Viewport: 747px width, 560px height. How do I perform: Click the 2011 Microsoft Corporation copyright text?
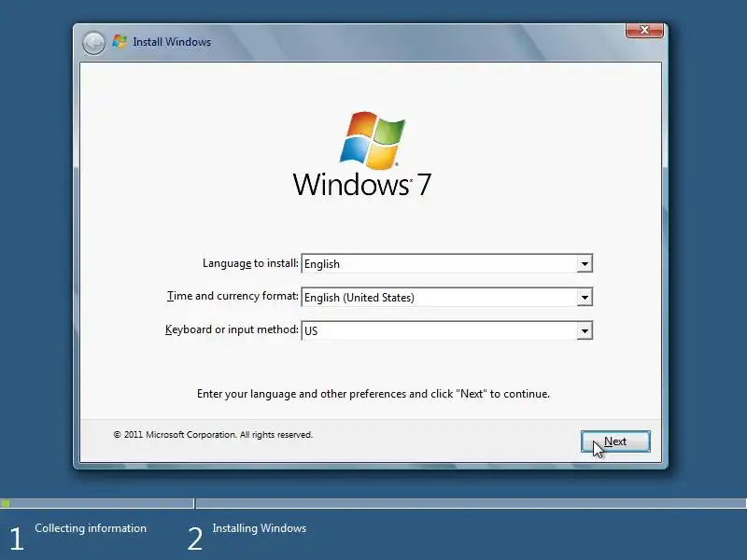(x=213, y=435)
